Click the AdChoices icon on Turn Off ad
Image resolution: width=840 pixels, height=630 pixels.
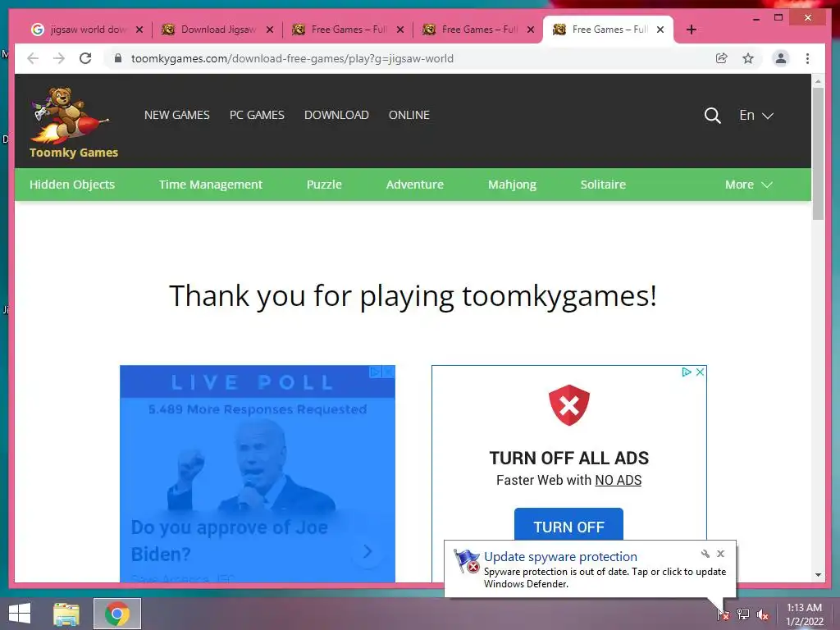[x=687, y=372]
